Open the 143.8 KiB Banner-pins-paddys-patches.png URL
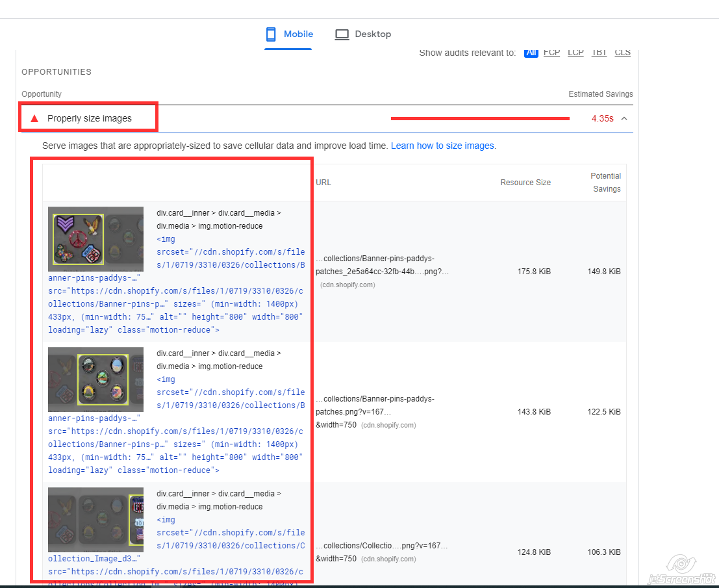 (375, 405)
